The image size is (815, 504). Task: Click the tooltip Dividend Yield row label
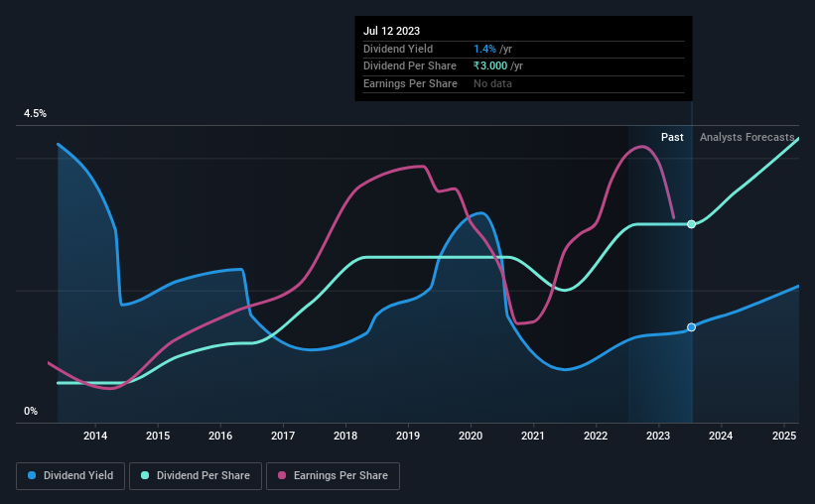398,49
